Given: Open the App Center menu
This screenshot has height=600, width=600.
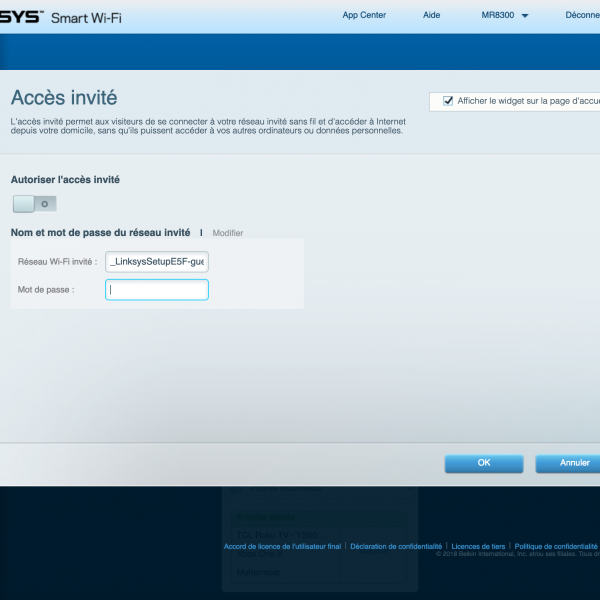Looking at the screenshot, I should point(364,15).
